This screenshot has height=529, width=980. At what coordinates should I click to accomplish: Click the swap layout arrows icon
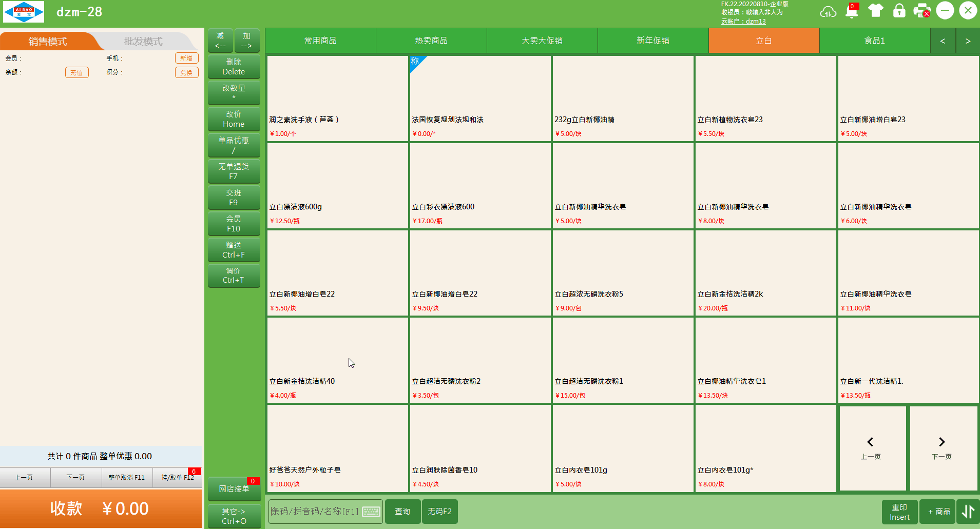pos(968,512)
